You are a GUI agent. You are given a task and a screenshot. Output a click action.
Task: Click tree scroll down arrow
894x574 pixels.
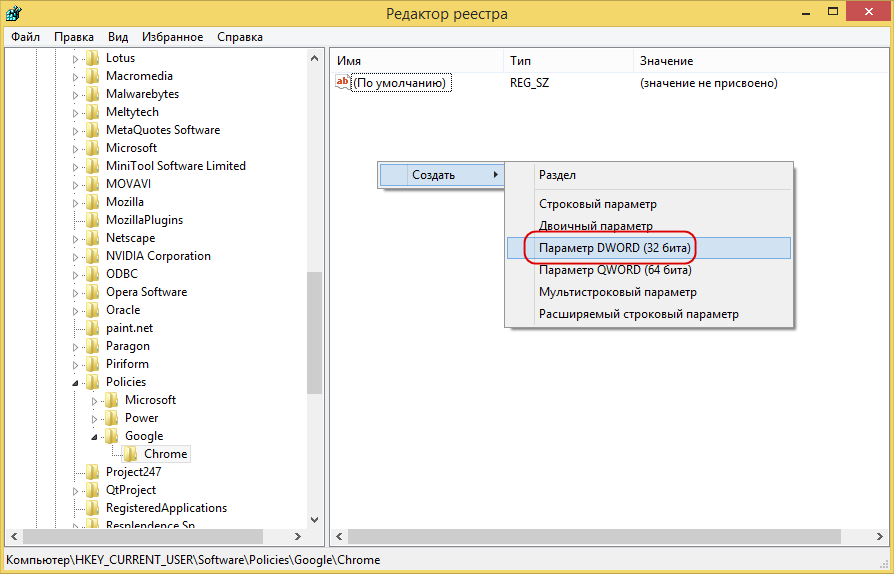315,520
